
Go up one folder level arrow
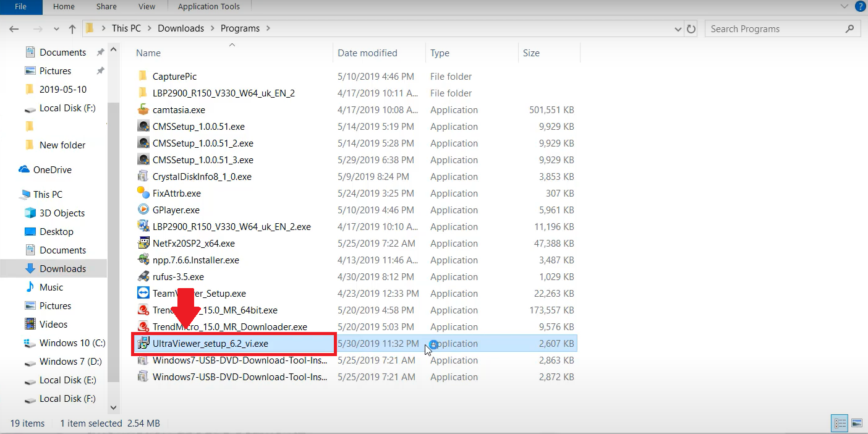[72, 28]
